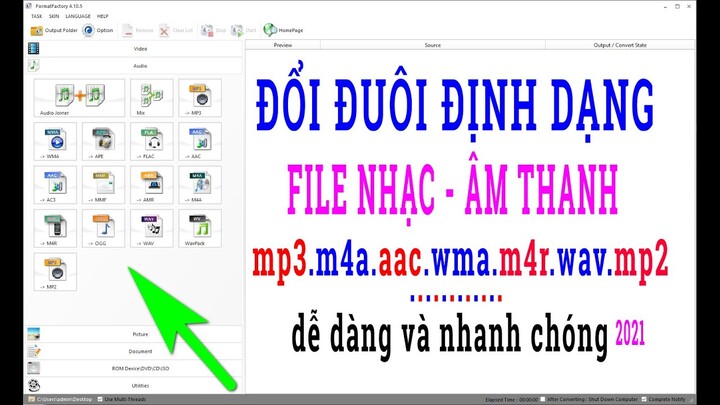This screenshot has height=405, width=720.
Task: Choose the -> WMA conversion icon
Action: 55,141
